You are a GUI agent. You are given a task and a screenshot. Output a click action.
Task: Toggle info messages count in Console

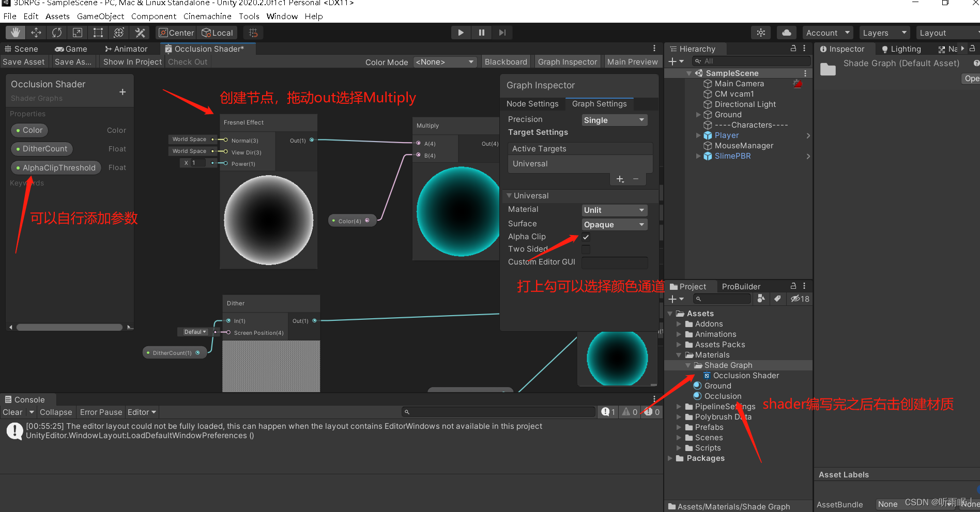[x=608, y=412]
